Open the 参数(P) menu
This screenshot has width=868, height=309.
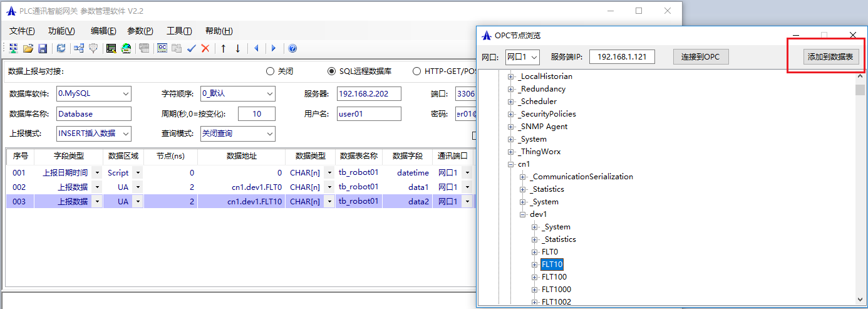(x=140, y=31)
